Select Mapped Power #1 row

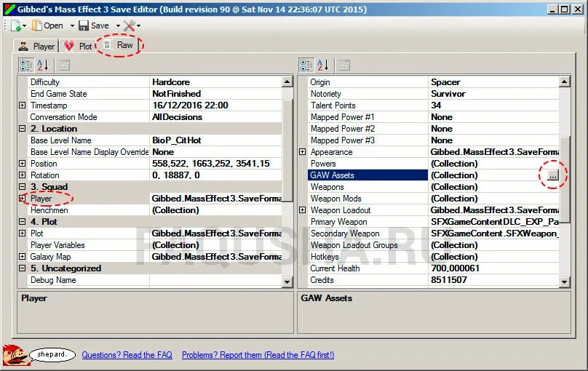[x=434, y=117]
